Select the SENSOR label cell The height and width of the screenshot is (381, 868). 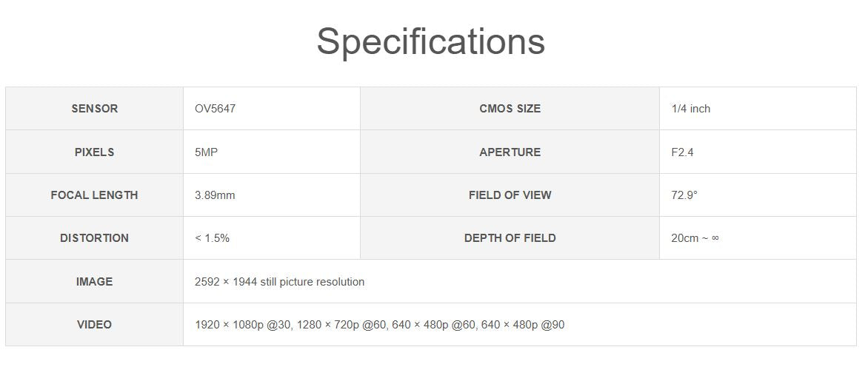[94, 109]
